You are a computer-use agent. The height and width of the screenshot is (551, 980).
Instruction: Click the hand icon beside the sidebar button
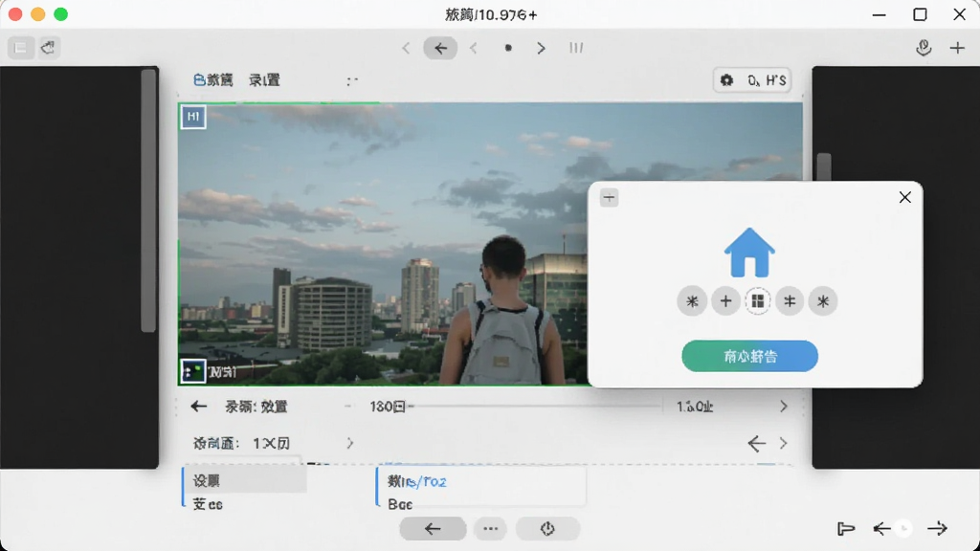pos(48,48)
